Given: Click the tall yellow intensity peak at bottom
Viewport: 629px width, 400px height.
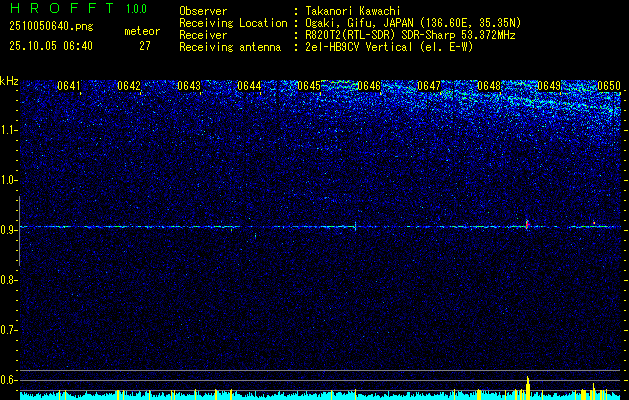Looking at the screenshot, I should [x=528, y=388].
